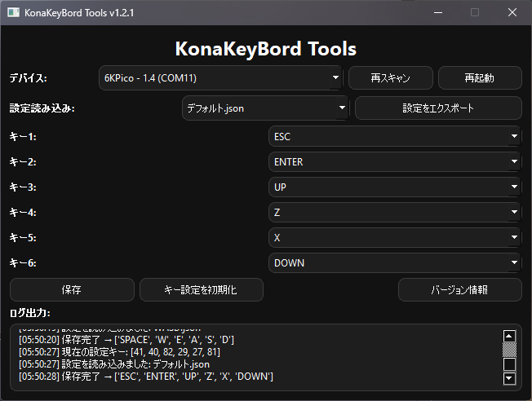Click the 再スキャン button
Screen dimensions: 532x401
click(x=390, y=78)
